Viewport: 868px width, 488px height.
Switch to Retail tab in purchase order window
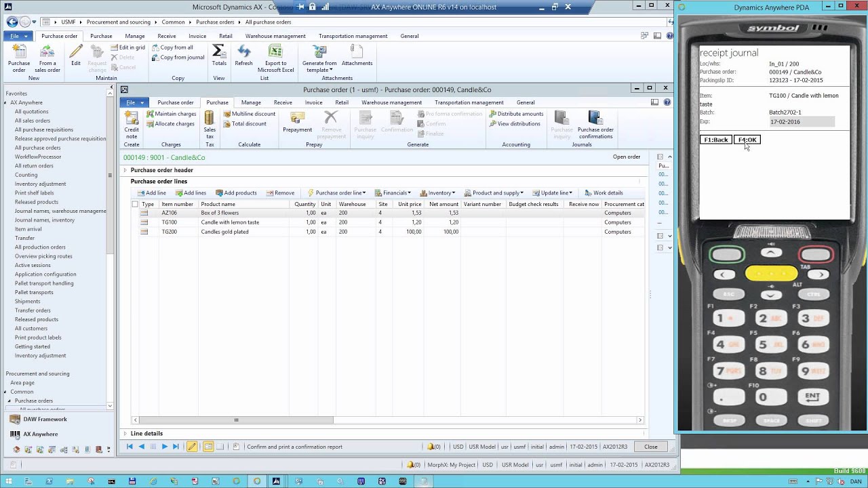[342, 102]
